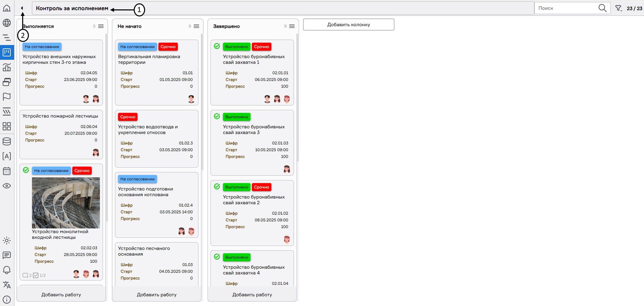Click the globe icon in the sidebar

[x=7, y=23]
